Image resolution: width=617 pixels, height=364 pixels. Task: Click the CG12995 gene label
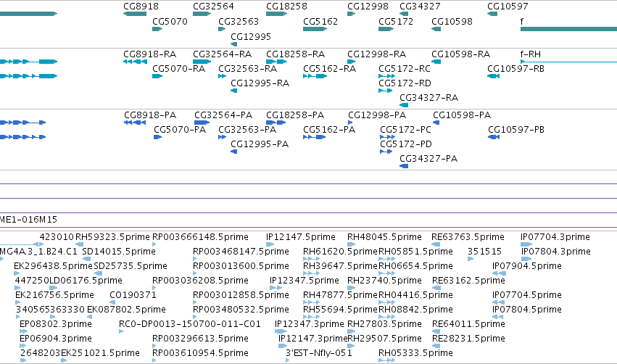(251, 36)
